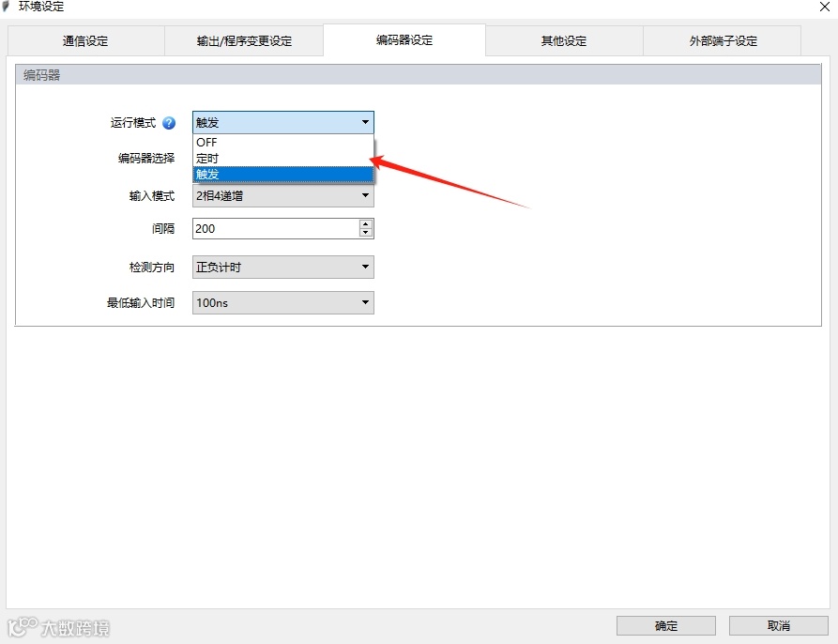Image resolution: width=838 pixels, height=644 pixels.
Task: Expand the 检测方向 dropdown
Action: pos(283,267)
